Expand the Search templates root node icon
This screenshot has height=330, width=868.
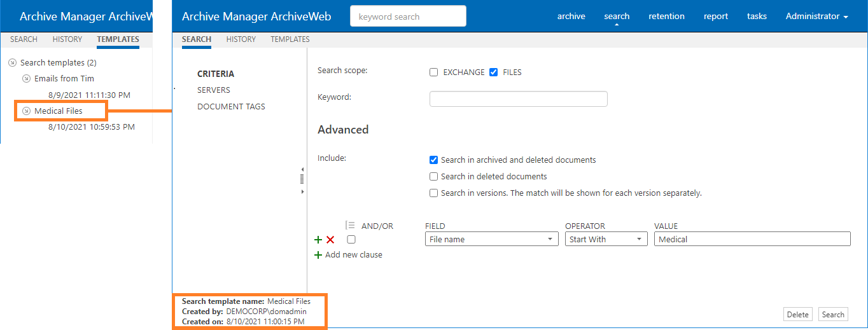pos(13,63)
